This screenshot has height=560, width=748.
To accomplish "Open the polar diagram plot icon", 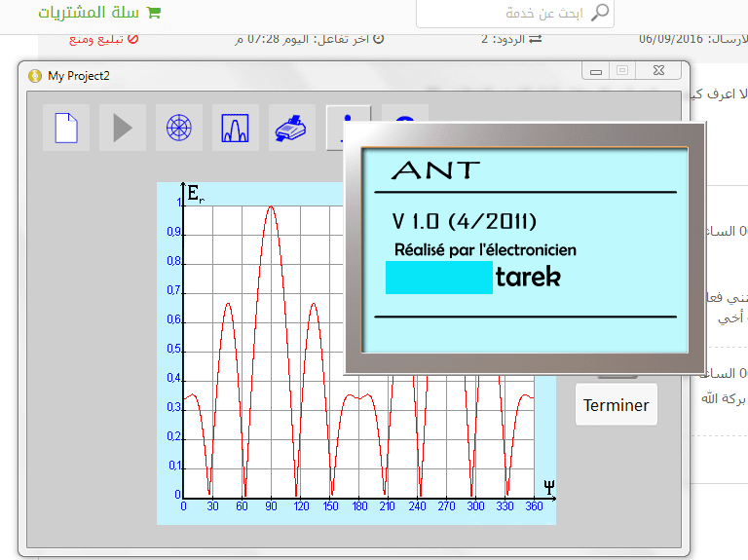I will tap(178, 128).
